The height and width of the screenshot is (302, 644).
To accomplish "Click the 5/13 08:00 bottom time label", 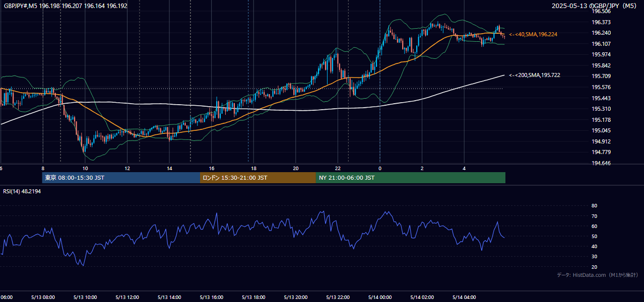I will tap(43, 297).
